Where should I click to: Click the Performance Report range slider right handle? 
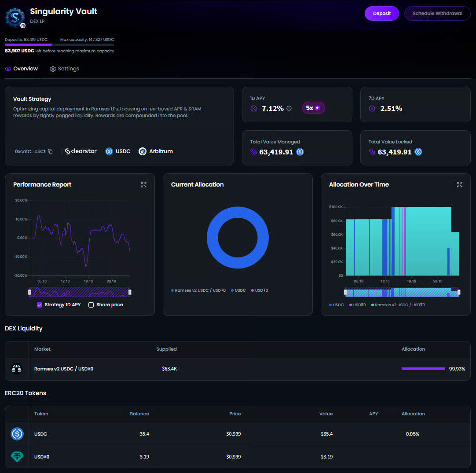click(x=130, y=292)
